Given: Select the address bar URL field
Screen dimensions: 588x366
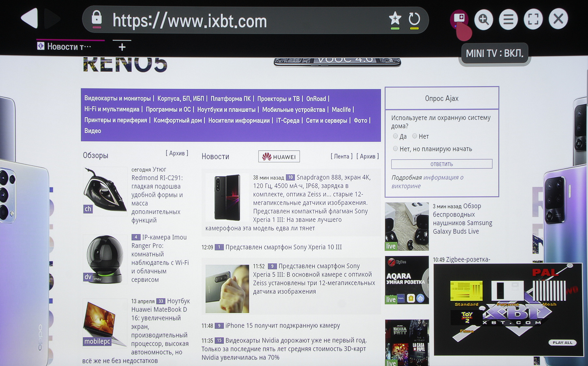Looking at the screenshot, I should 255,20.
